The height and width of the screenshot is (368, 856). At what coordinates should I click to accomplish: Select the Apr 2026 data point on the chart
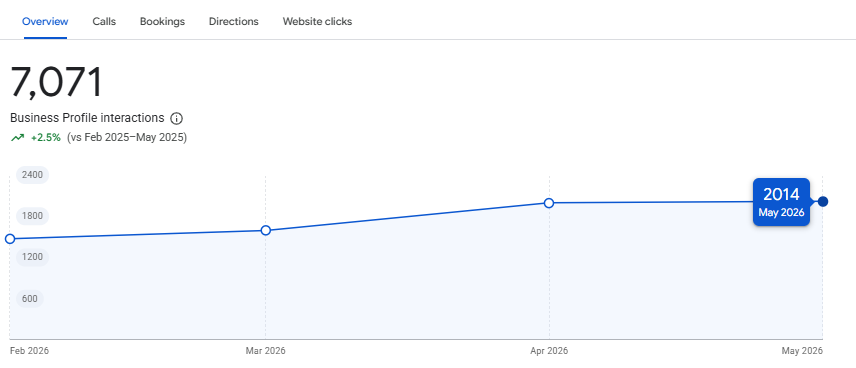(x=549, y=203)
